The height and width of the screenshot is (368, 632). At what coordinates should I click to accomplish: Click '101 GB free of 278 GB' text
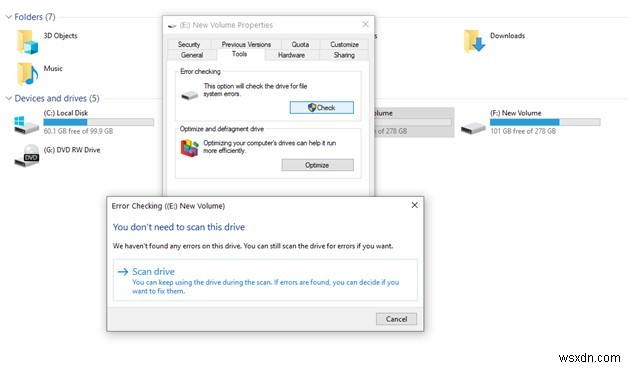(x=523, y=131)
